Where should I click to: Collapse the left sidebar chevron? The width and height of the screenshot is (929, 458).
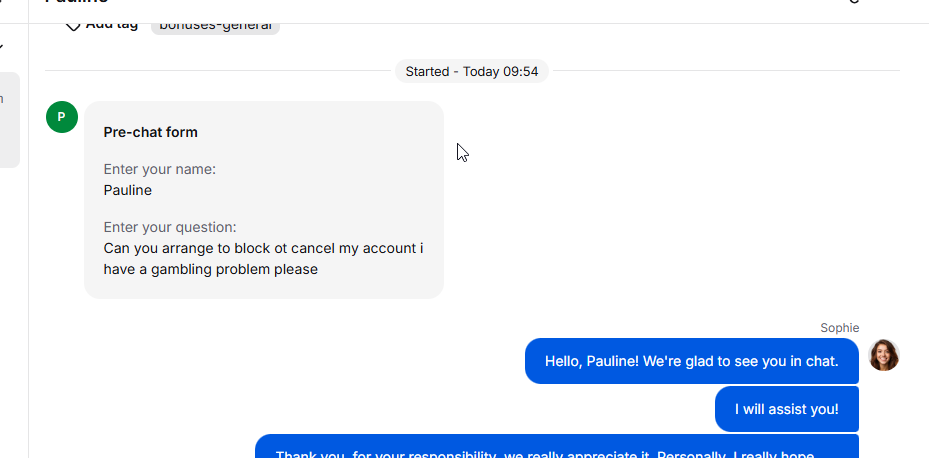click(x=2, y=46)
